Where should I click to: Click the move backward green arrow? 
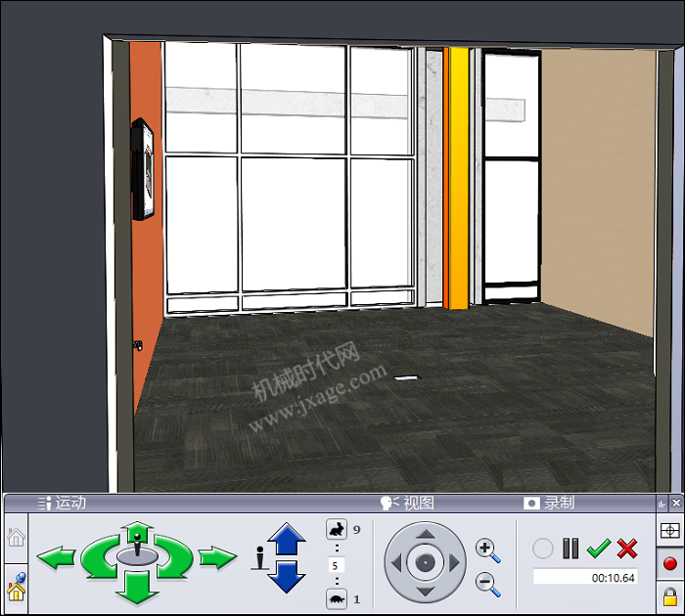[137, 589]
